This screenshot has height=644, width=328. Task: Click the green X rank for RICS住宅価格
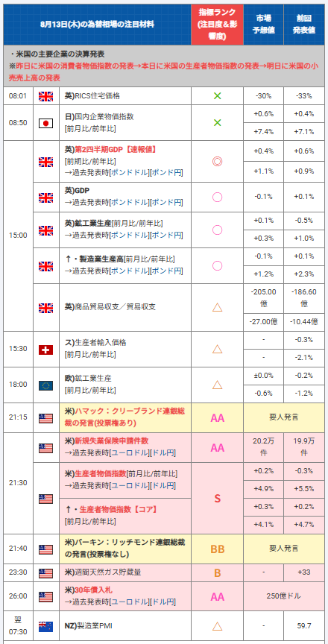pyautogui.click(x=217, y=96)
